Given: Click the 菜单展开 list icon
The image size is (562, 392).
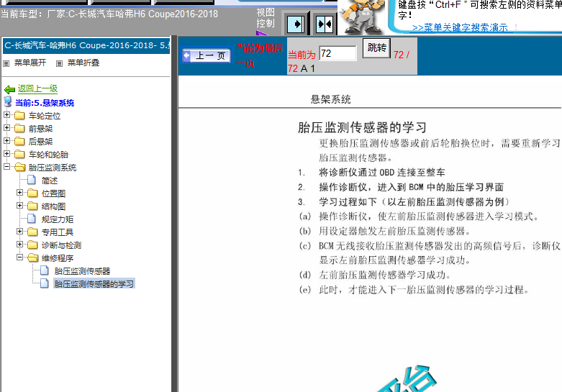Looking at the screenshot, I should coord(6,63).
